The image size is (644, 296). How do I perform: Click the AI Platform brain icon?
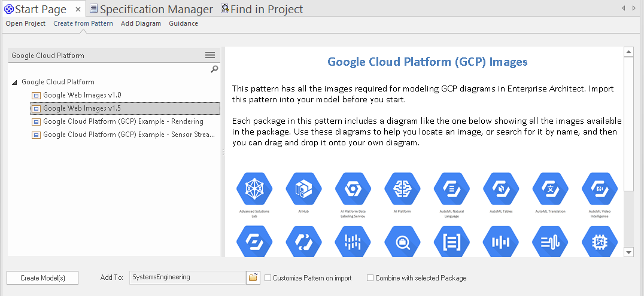402,188
